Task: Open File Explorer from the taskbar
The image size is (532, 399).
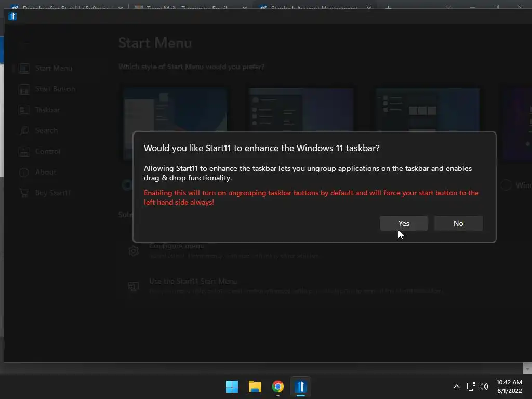Action: (255, 387)
